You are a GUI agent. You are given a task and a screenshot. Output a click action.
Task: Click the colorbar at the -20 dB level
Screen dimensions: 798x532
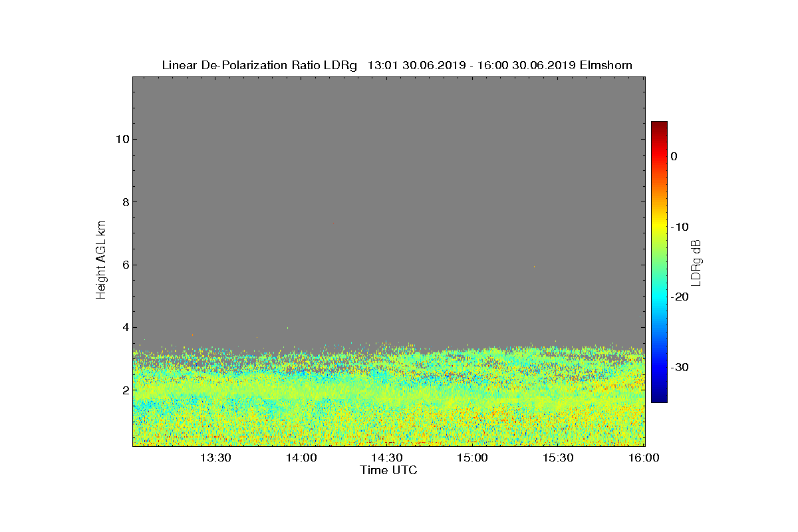[659, 297]
